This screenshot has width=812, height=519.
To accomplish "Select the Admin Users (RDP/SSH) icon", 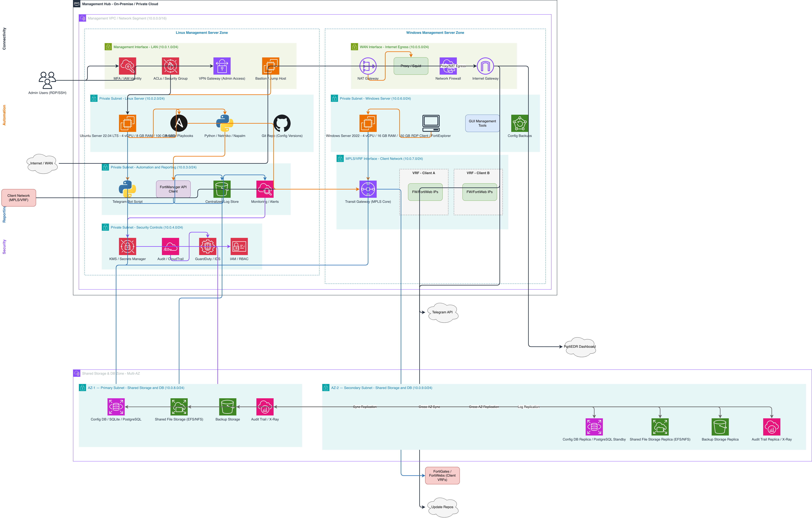I will (47, 80).
